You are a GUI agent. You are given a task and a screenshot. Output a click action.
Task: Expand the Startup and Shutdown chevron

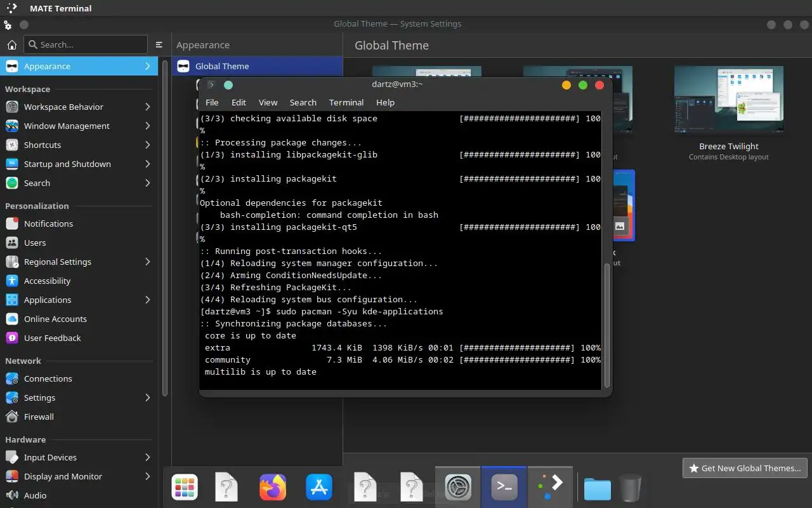coord(147,164)
